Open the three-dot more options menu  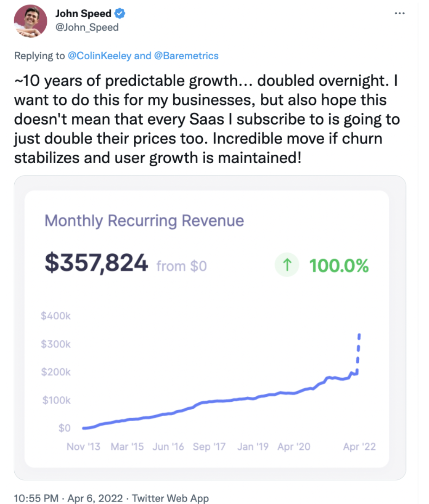point(399,13)
